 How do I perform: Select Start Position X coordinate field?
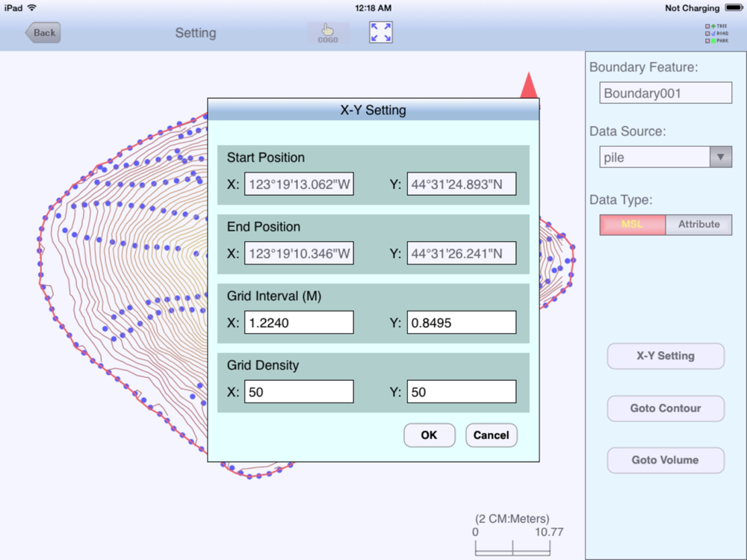coord(299,184)
